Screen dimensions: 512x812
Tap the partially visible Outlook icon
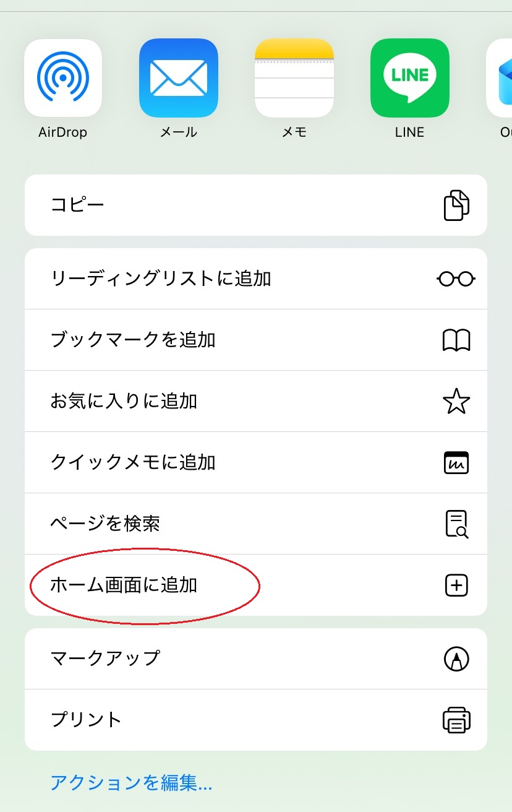click(500, 78)
